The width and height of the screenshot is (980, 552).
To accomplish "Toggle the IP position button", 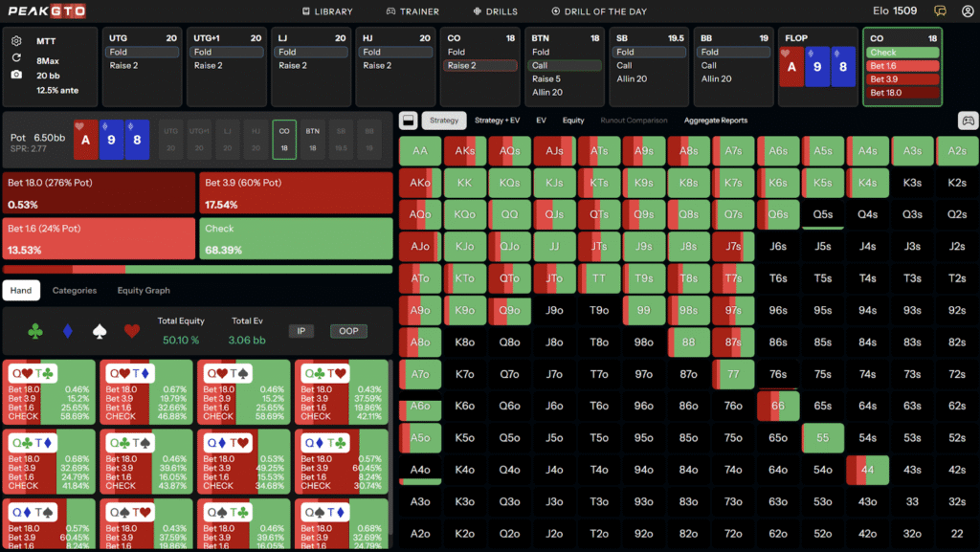I will 301,331.
